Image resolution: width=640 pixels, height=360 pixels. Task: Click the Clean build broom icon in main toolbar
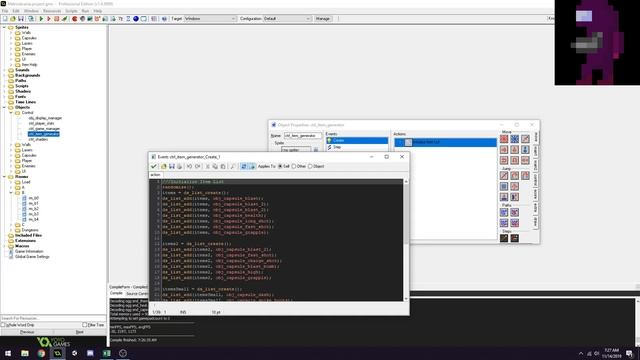point(64,19)
